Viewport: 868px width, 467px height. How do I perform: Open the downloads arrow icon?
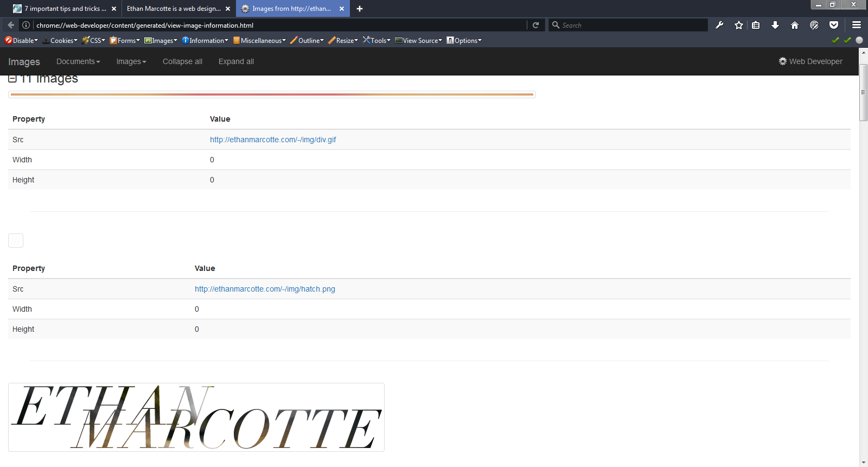[x=775, y=25]
